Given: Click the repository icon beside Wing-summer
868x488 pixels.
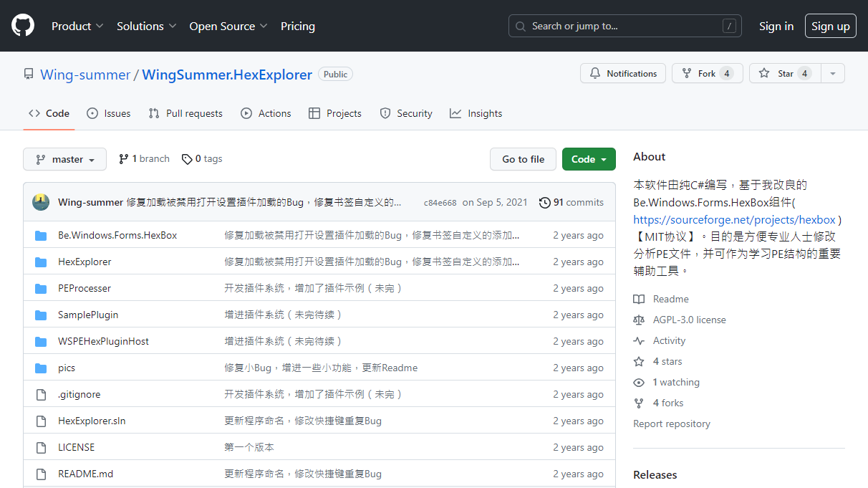Looking at the screenshot, I should click(29, 75).
